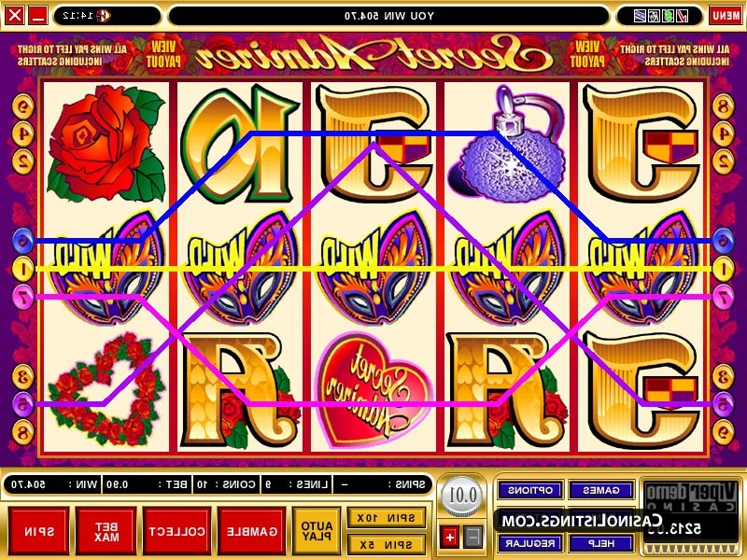The image size is (747, 560).
Task: Click the green dollar sign icon in the top bar
Action: point(669,16)
